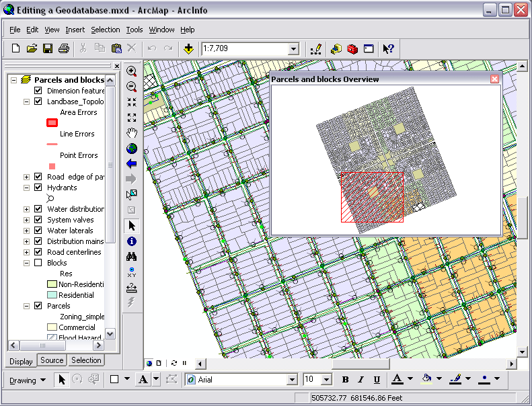This screenshot has height=406, width=532.
Task: Switch to the Source tab
Action: (x=52, y=360)
